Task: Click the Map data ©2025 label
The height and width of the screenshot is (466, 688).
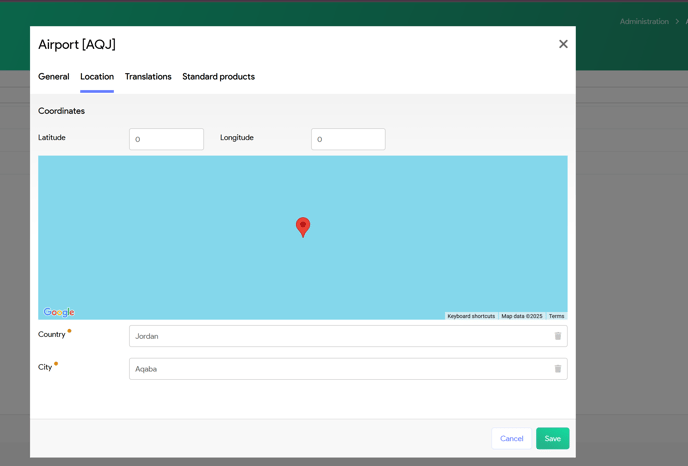Action: (x=522, y=316)
